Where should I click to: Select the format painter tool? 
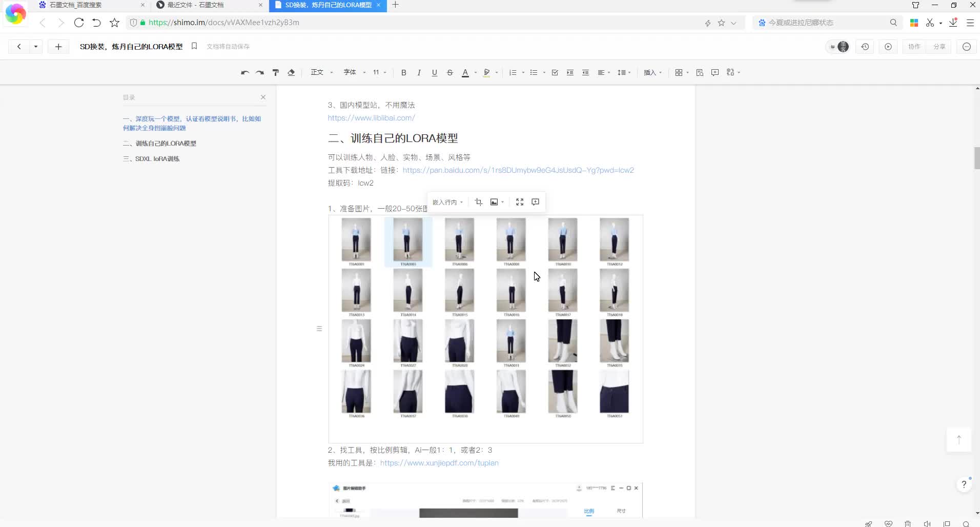(276, 72)
